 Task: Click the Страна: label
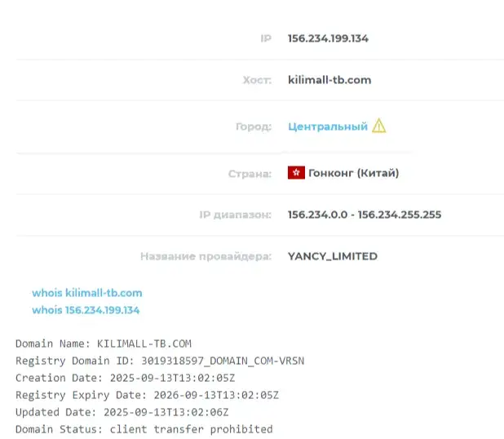pos(250,174)
